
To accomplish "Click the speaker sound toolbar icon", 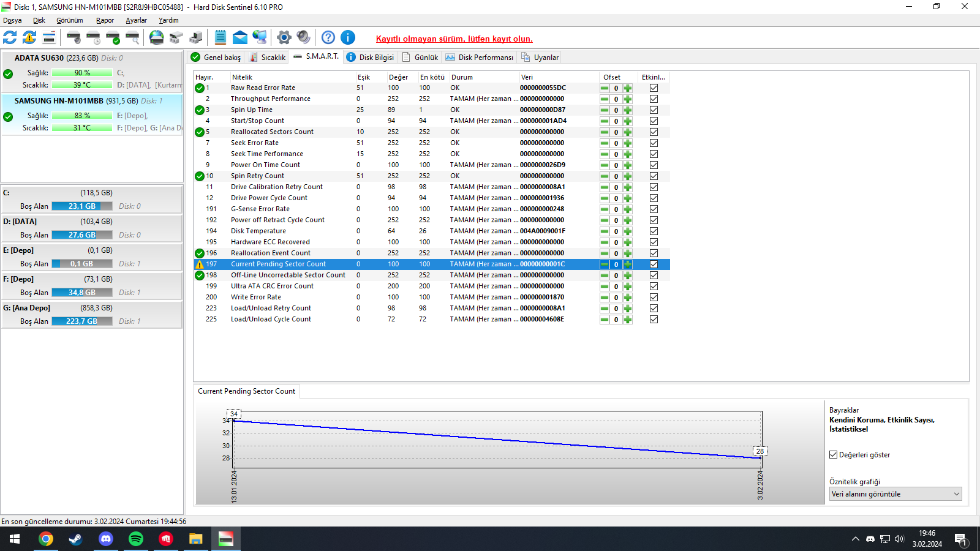I will pyautogui.click(x=304, y=38).
